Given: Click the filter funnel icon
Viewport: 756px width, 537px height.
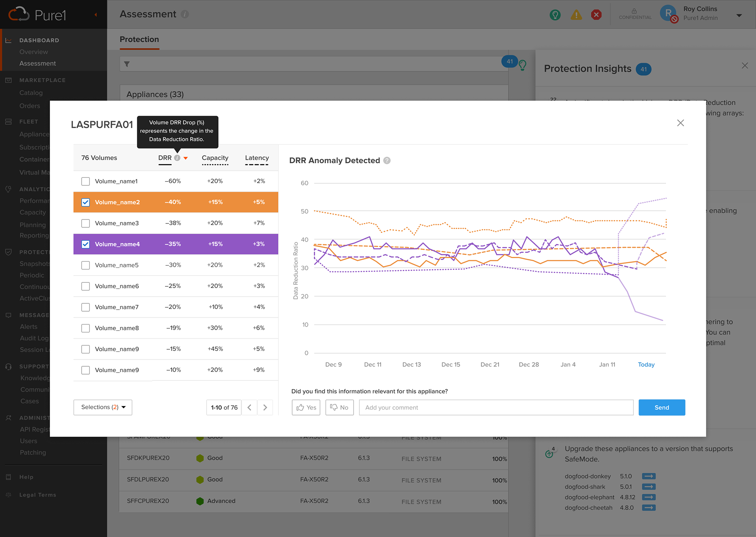Looking at the screenshot, I should click(x=127, y=64).
